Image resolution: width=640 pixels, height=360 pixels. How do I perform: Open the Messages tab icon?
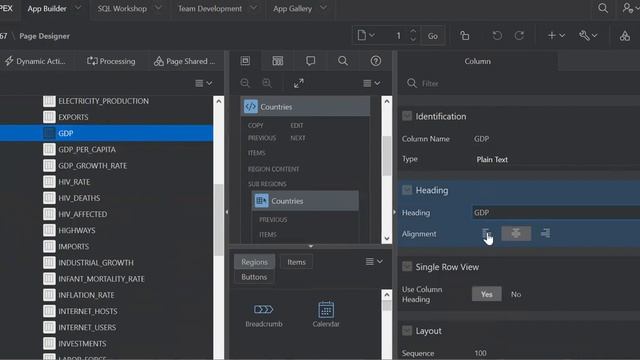pos(310,61)
